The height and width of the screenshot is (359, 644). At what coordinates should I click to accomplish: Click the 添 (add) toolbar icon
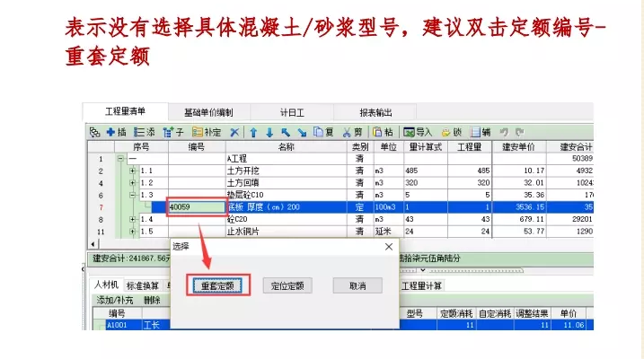[x=145, y=132]
